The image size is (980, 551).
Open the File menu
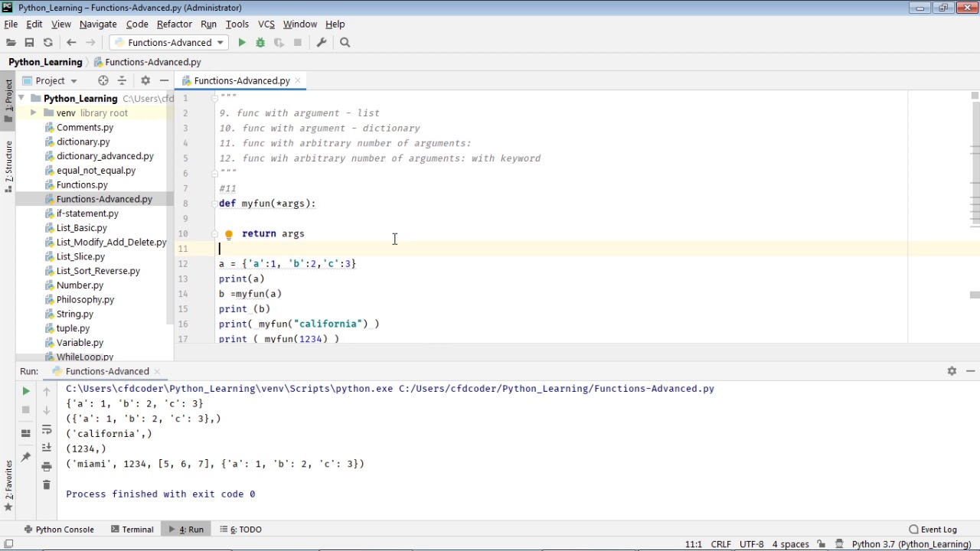[x=11, y=24]
